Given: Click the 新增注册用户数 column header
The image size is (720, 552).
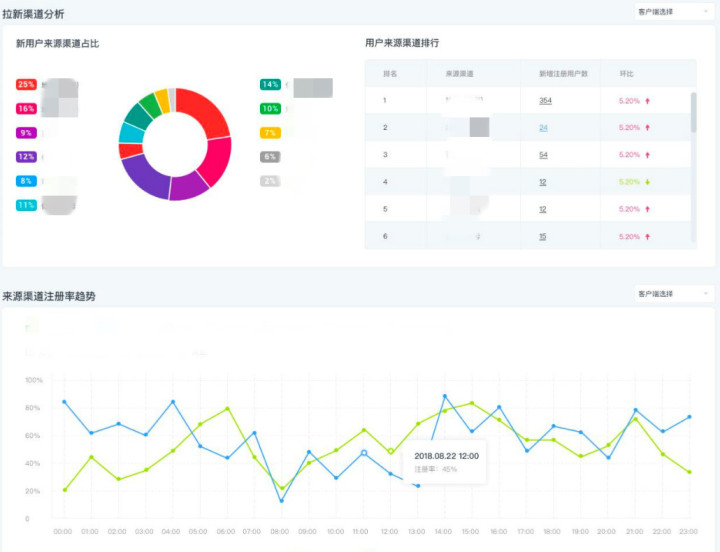Looking at the screenshot, I should tap(563, 74).
